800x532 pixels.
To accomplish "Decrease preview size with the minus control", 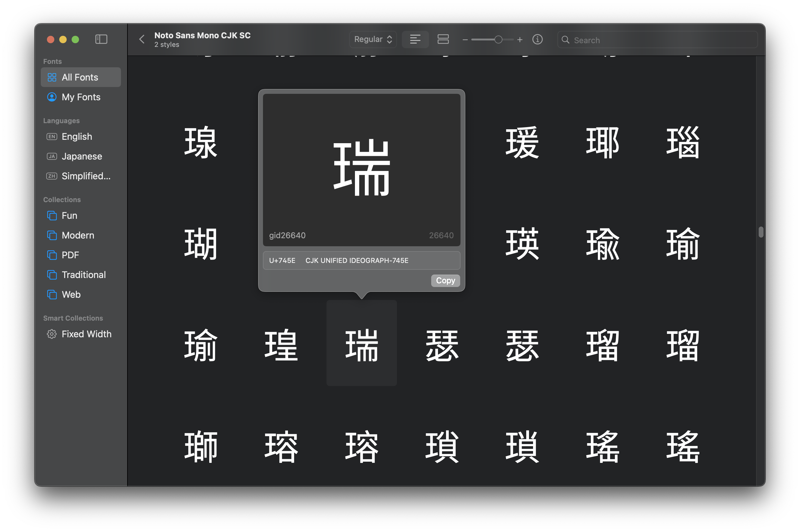I will click(465, 39).
